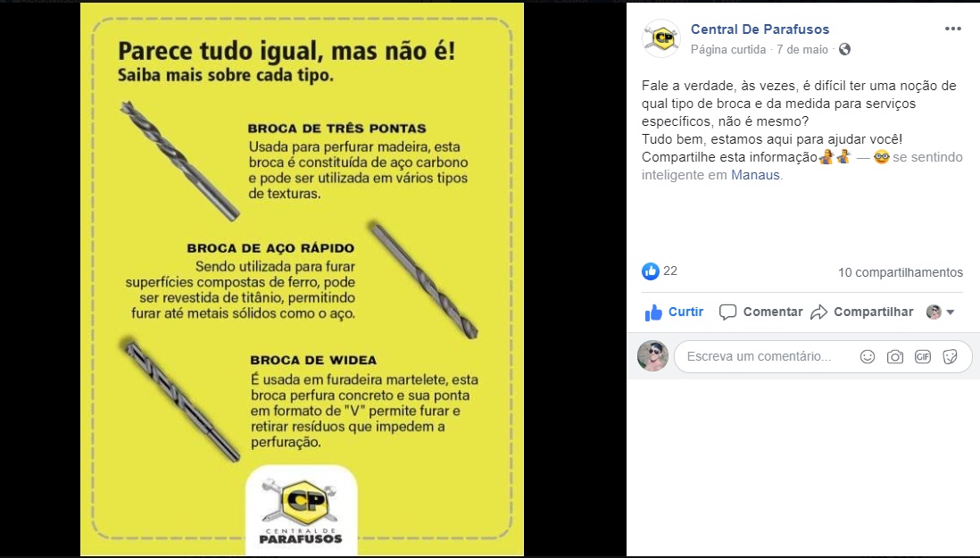Open sticker picker in comment box
Viewport: 980px width, 558px height.
[950, 357]
